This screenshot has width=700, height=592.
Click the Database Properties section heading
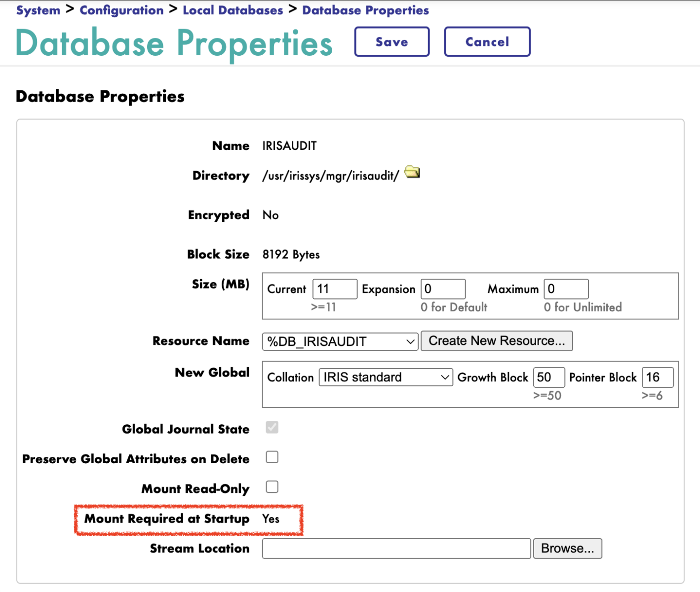100,96
